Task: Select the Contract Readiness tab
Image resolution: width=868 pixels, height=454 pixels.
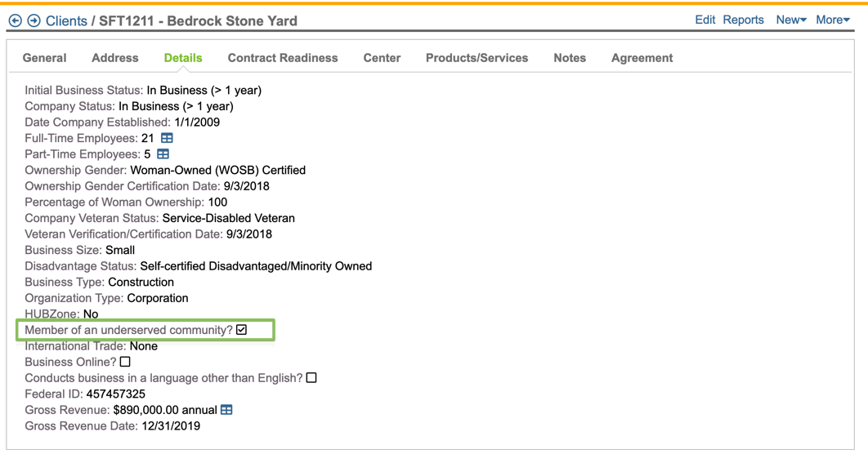Action: point(283,58)
